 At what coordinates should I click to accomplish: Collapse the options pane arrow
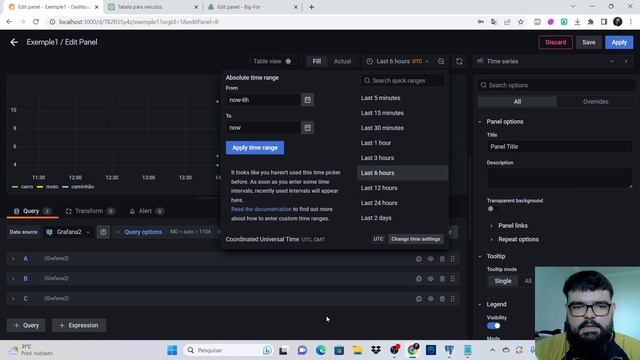coord(626,61)
